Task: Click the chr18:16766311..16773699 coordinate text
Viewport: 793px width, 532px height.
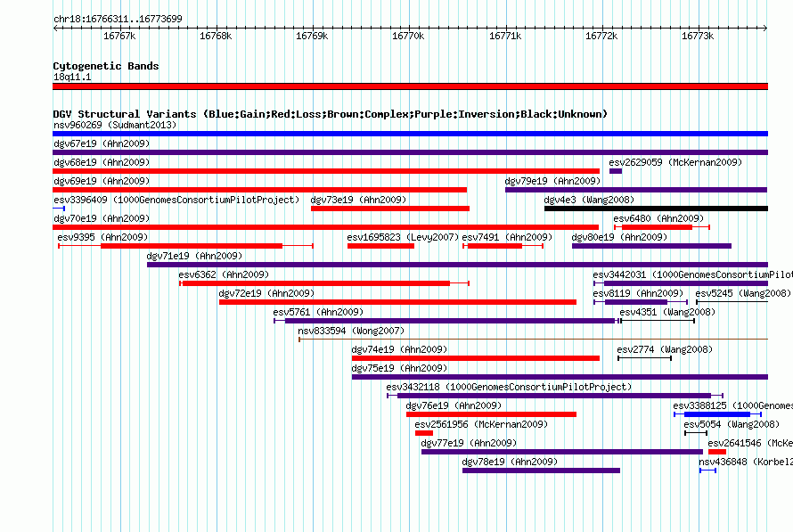Action: pyautogui.click(x=118, y=19)
